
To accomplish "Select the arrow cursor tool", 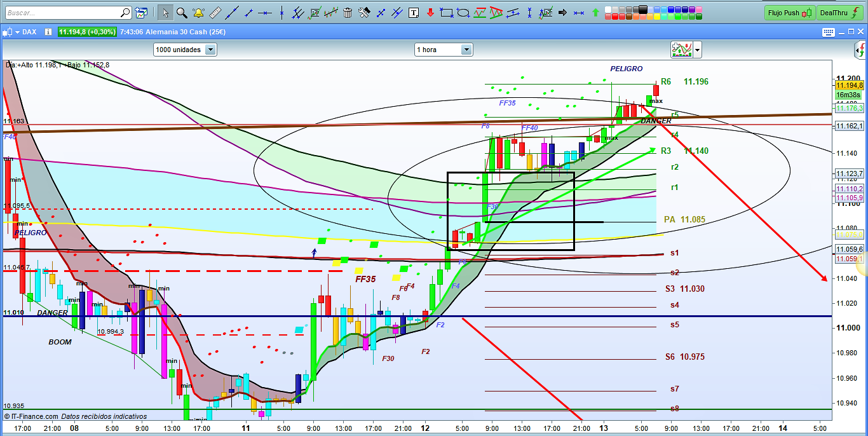I will point(165,13).
